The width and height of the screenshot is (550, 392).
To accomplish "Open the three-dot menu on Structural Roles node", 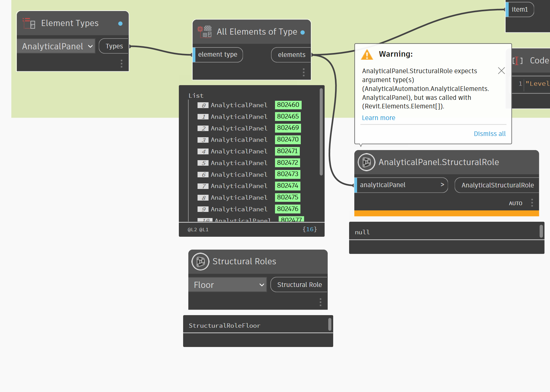I will (x=320, y=302).
